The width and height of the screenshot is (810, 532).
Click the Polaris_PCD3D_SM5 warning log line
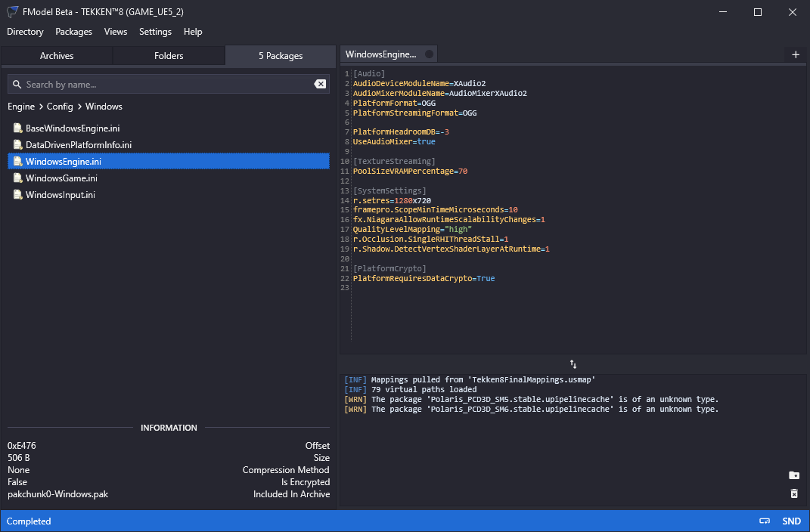(x=531, y=400)
